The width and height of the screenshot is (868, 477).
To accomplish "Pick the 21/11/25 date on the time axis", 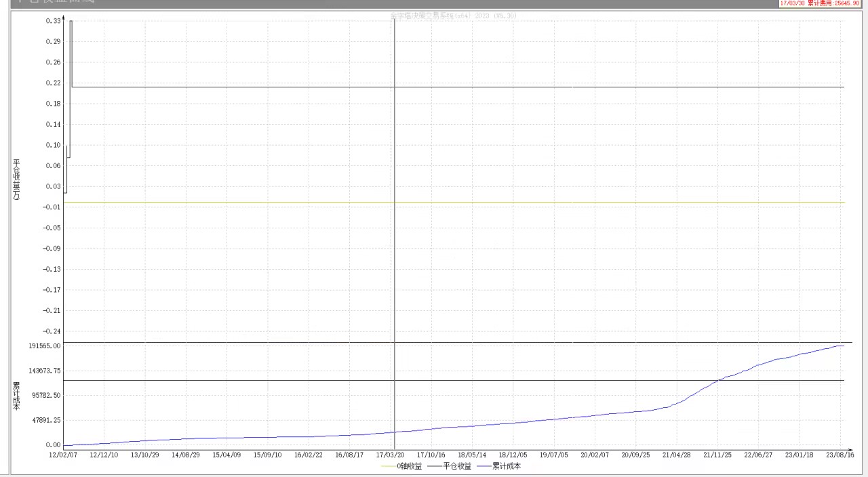I will pos(717,455).
